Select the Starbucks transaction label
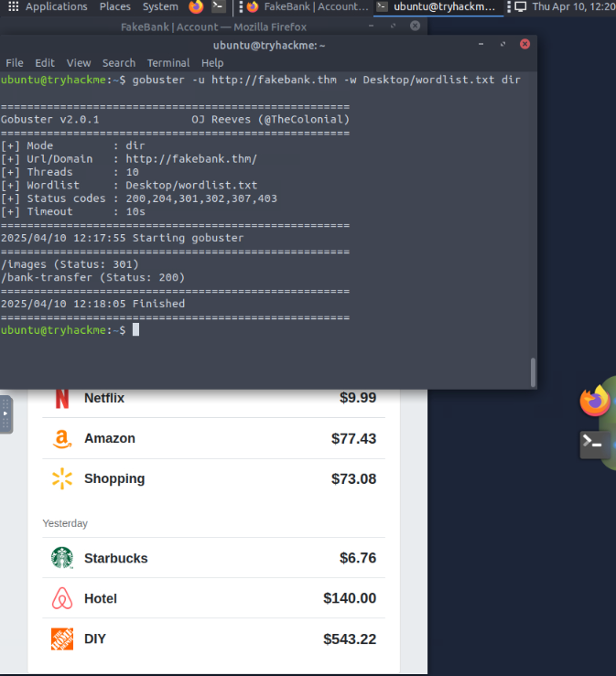 (x=115, y=558)
